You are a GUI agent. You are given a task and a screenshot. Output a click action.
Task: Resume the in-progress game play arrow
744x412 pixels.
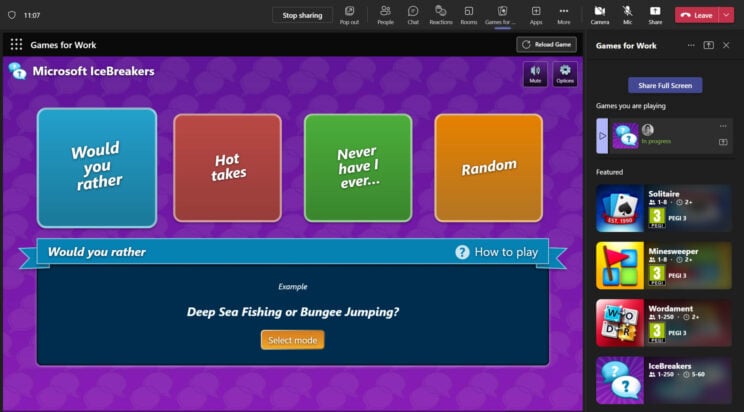[602, 136]
